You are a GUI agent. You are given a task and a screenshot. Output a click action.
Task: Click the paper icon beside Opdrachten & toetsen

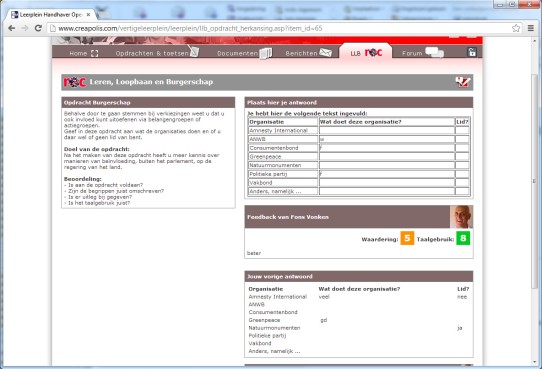click(194, 51)
